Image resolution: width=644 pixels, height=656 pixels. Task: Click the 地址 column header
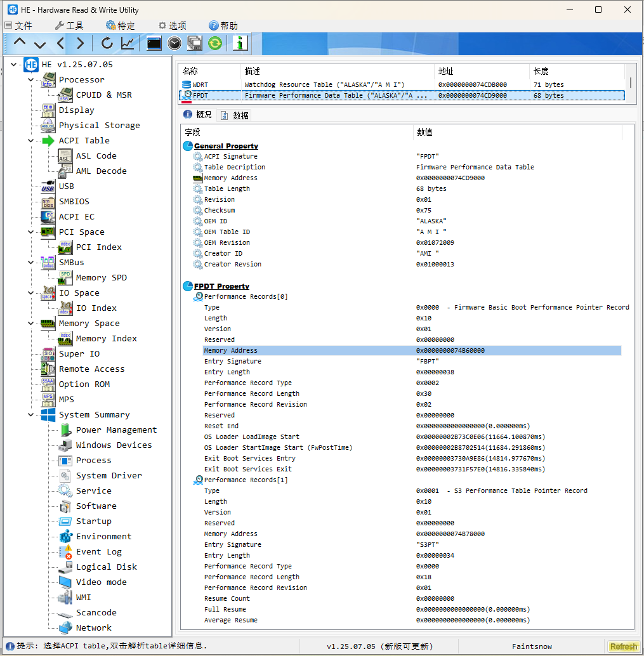pos(445,71)
